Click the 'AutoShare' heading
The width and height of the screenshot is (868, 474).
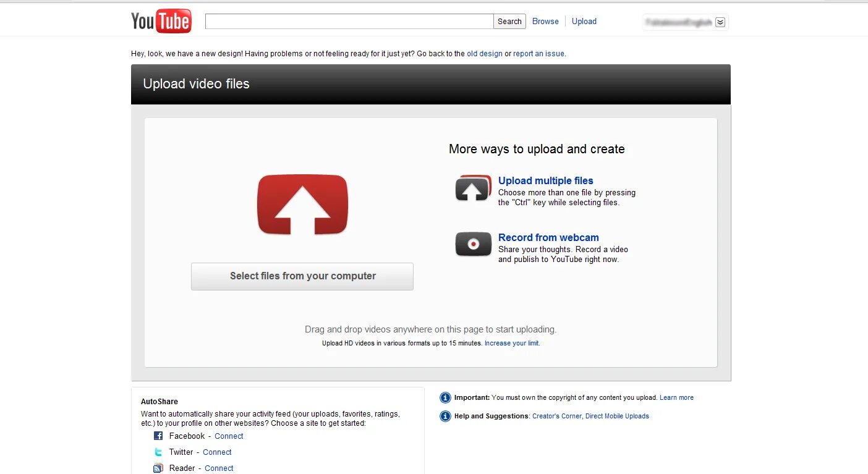click(160, 401)
